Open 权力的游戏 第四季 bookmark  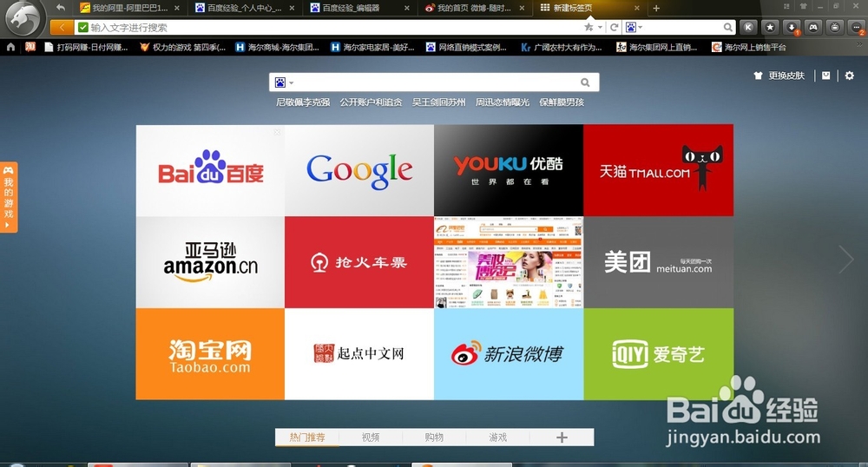pos(182,47)
